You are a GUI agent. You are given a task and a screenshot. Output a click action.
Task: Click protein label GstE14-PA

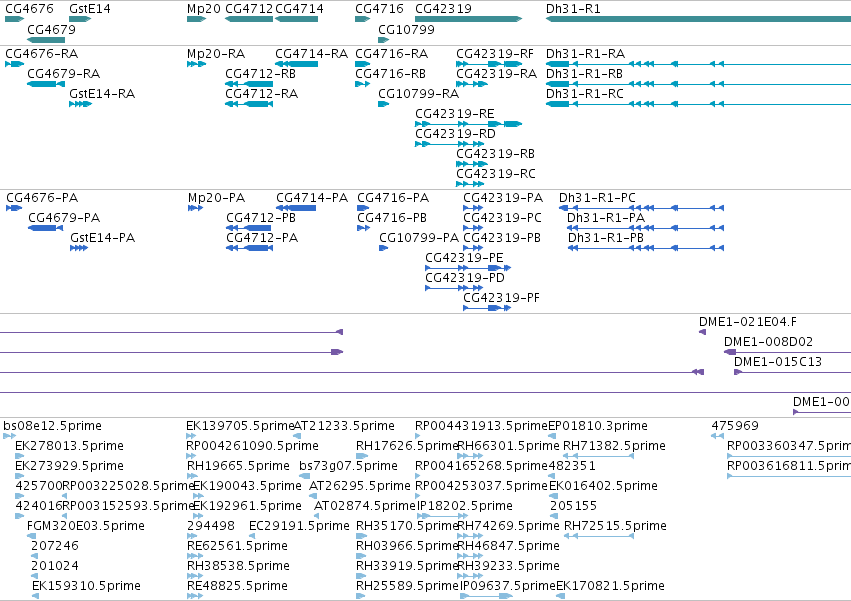(x=103, y=238)
